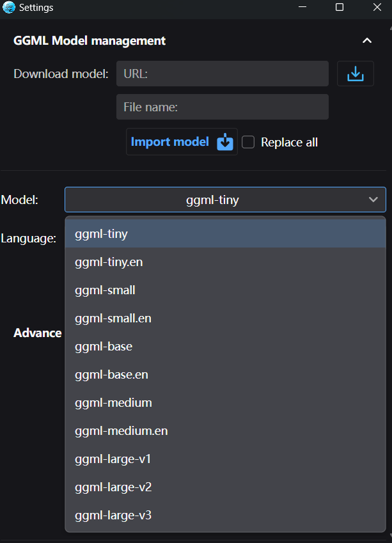Select ggml-medium.en in the dropdown list
The image size is (392, 543).
tap(225, 431)
